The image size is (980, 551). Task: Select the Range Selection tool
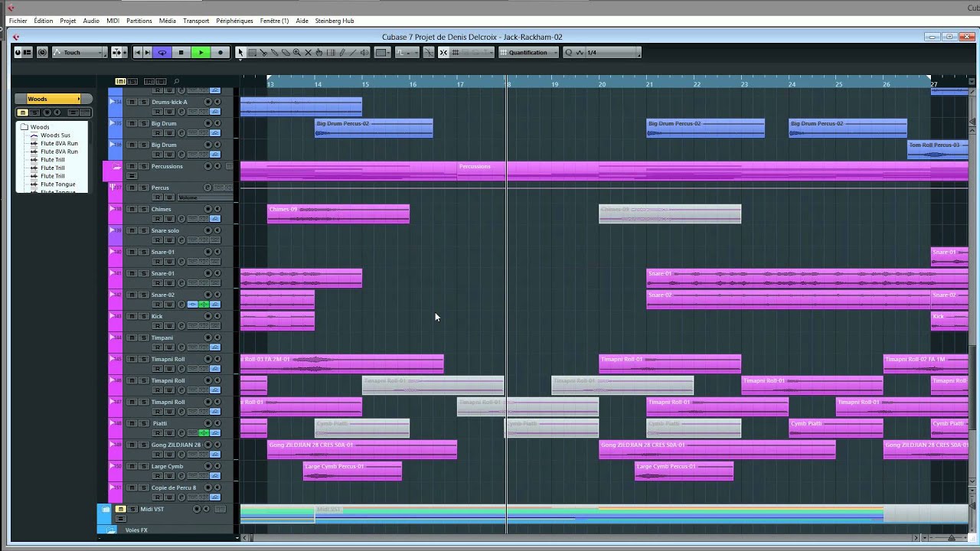click(252, 53)
